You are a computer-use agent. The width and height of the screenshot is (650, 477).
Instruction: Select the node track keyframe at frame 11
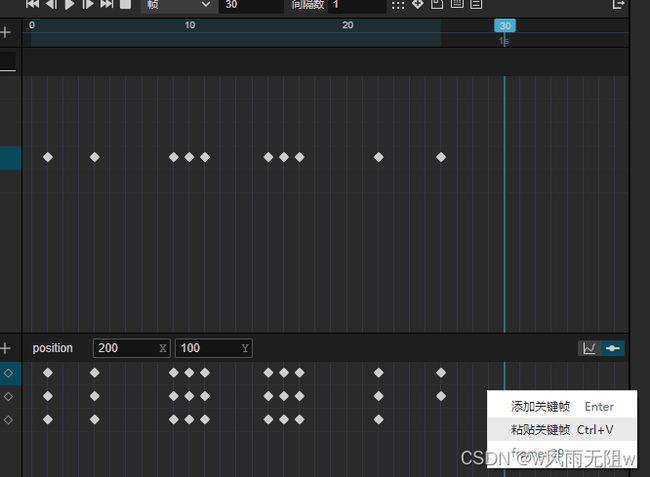(205, 157)
